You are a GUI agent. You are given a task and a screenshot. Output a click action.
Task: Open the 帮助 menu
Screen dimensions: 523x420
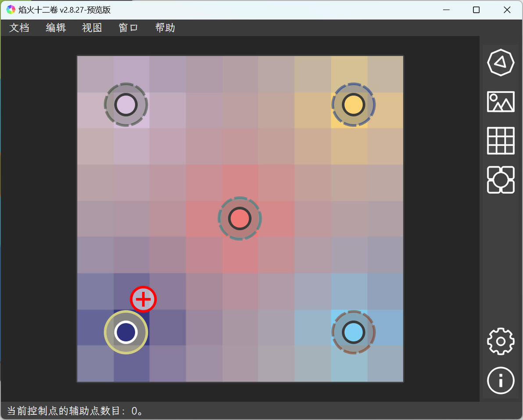coord(165,28)
